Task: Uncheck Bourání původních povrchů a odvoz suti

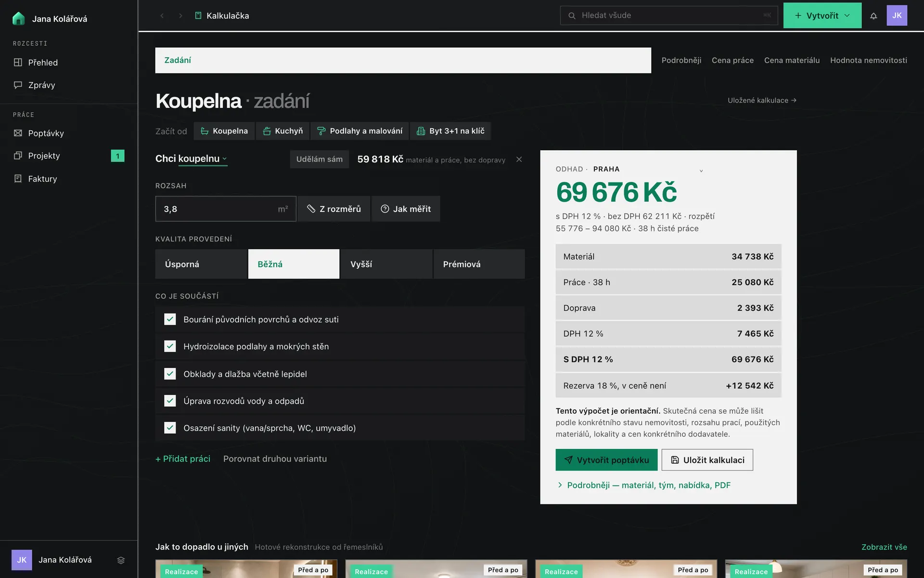Action: point(170,319)
